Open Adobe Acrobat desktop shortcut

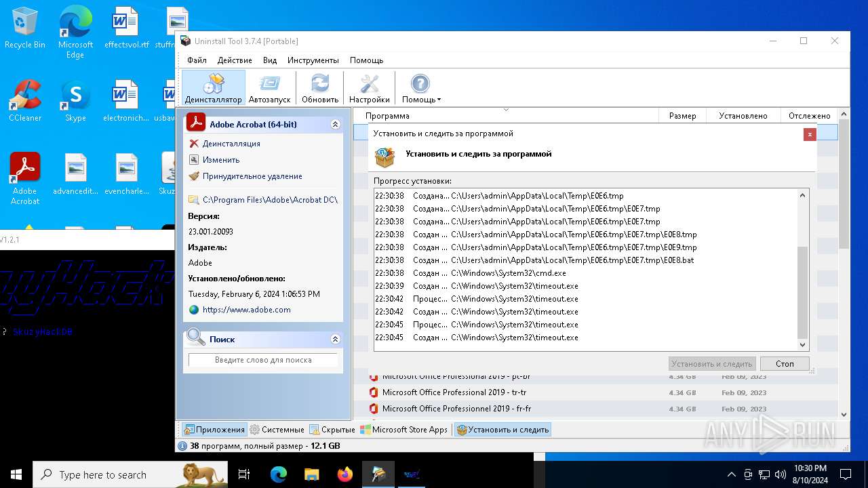[25, 179]
